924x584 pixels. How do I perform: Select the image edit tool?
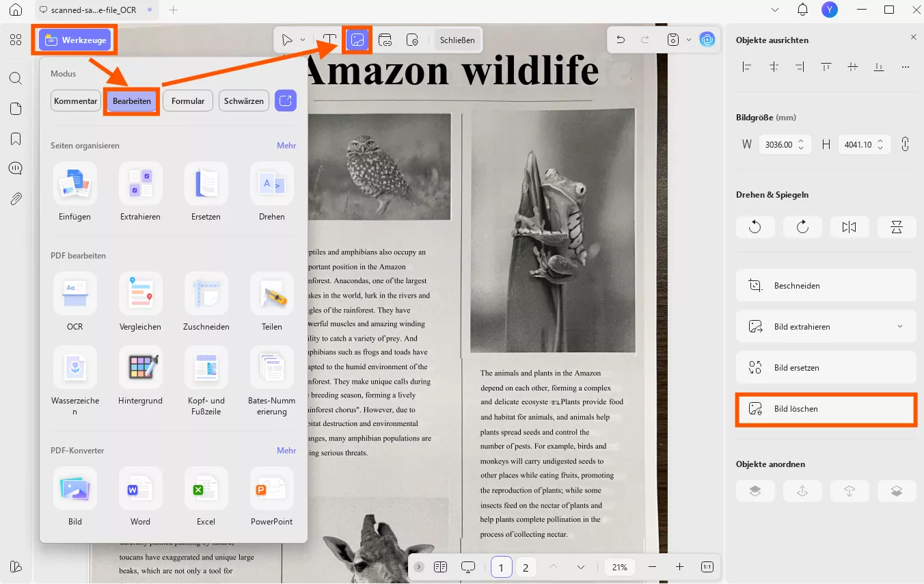(x=357, y=40)
